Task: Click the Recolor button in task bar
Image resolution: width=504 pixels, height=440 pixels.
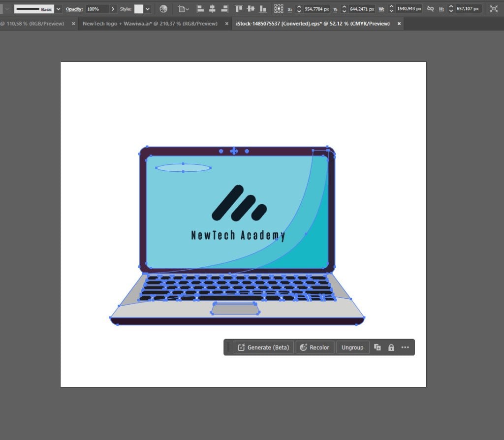Action: (315, 347)
